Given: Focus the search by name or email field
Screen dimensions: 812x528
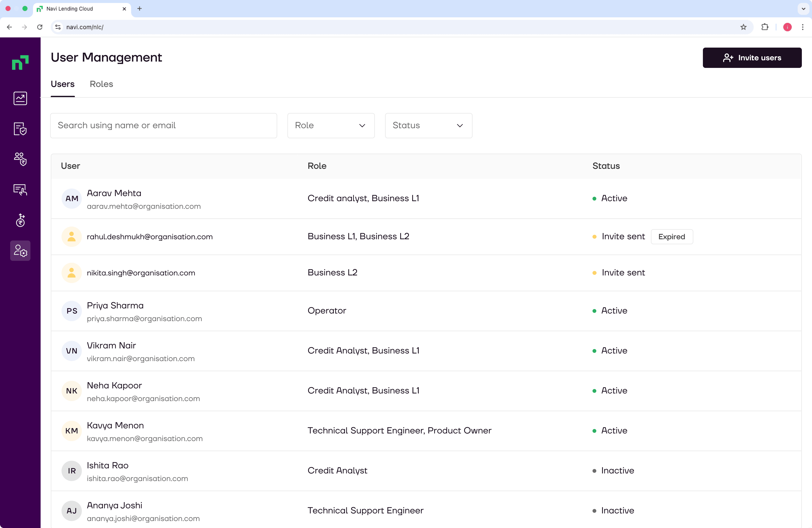Looking at the screenshot, I should click(x=163, y=126).
